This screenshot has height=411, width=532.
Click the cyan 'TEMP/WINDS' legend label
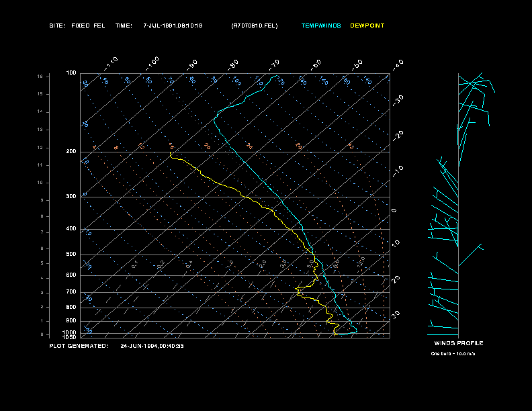(321, 26)
